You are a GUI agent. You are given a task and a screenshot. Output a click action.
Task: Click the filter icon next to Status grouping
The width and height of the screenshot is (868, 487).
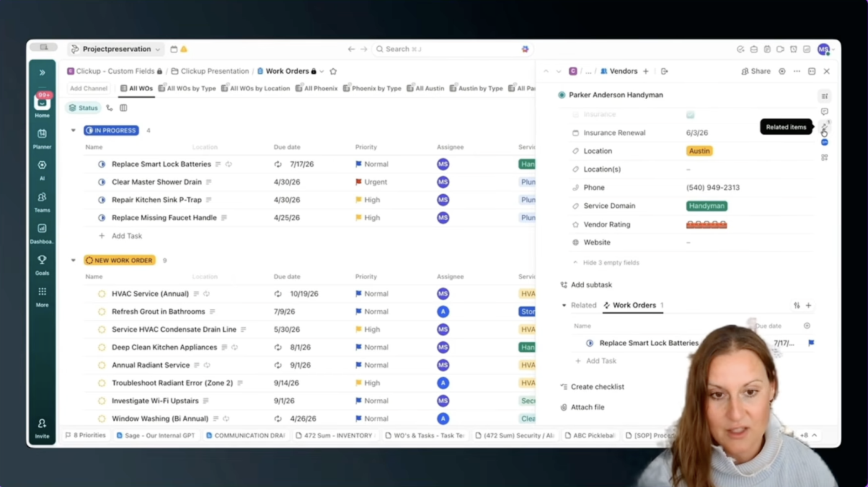coord(109,108)
